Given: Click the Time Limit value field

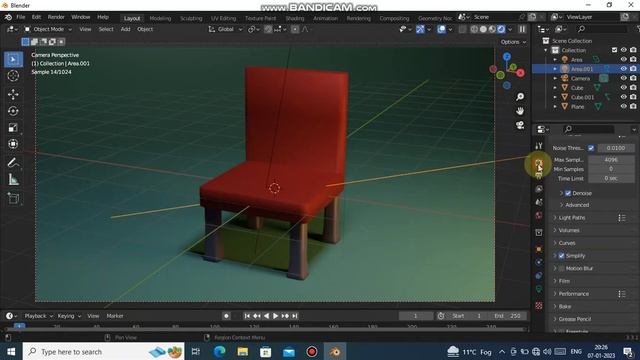Looking at the screenshot, I should tap(611, 178).
